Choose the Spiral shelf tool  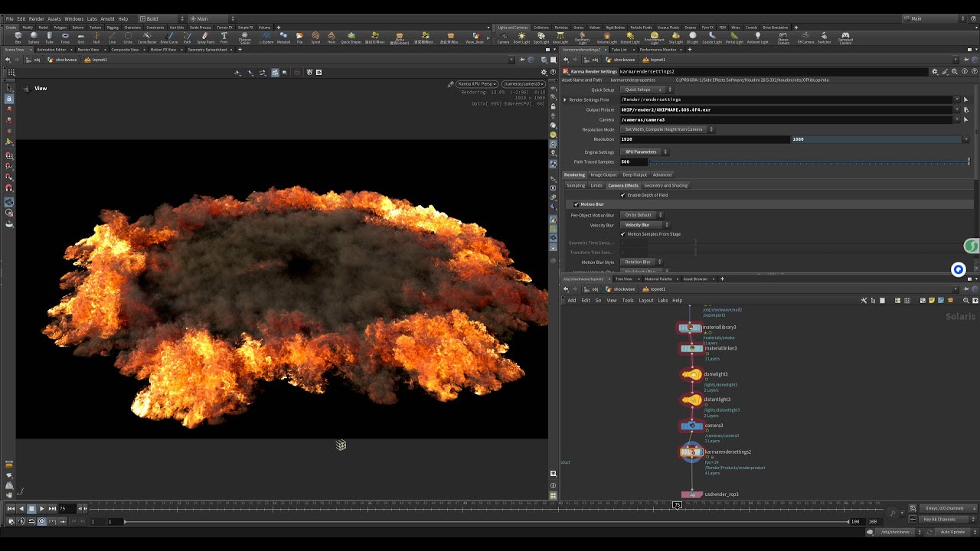click(x=315, y=37)
